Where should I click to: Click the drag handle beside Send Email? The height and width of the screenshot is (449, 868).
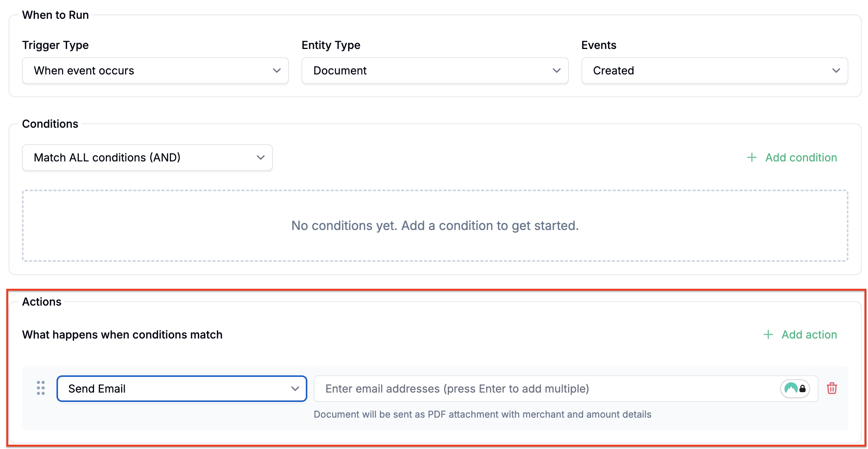[41, 388]
